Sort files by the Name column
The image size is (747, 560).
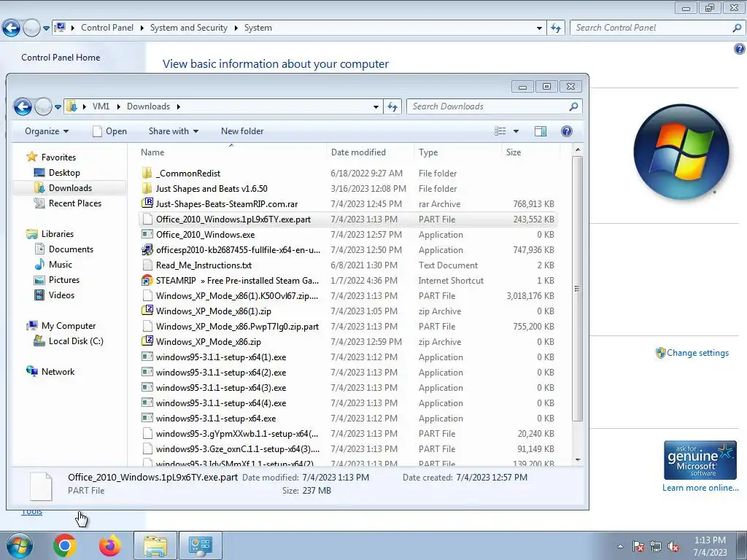click(231, 152)
